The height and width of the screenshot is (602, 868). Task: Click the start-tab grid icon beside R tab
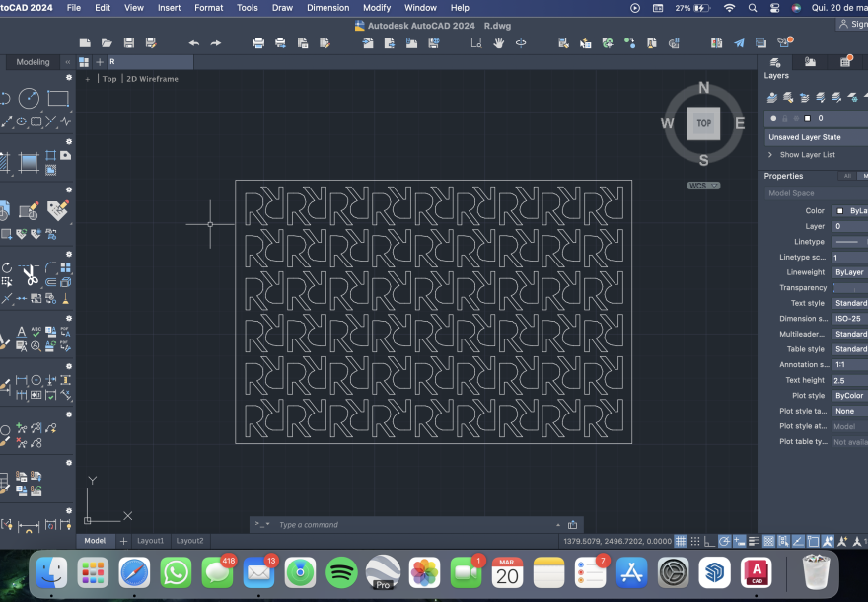pos(84,62)
